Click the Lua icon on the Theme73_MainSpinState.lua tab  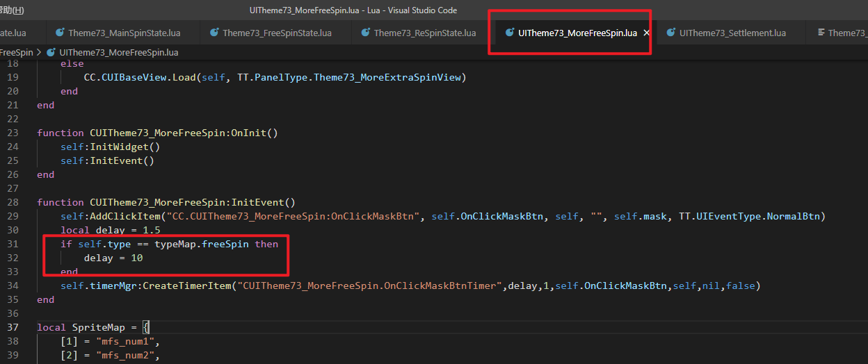point(60,33)
